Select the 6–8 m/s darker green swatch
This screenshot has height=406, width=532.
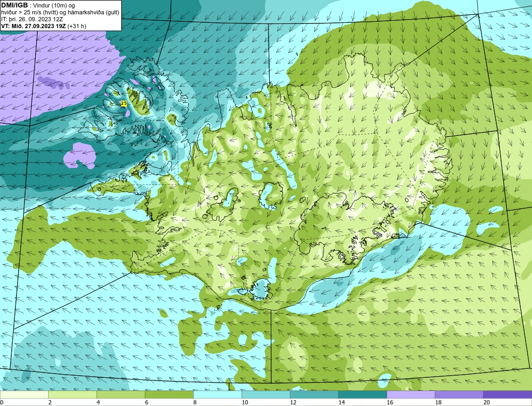click(169, 394)
